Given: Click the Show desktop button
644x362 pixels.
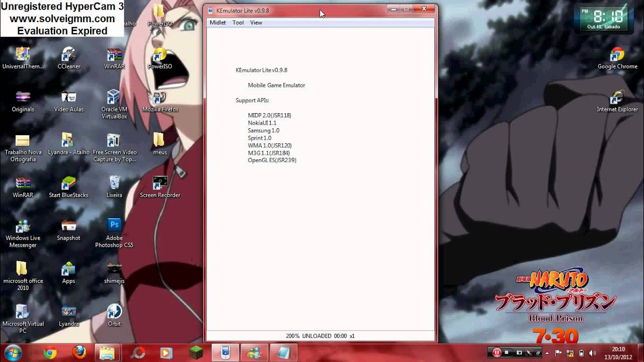Looking at the screenshot, I should [640, 352].
